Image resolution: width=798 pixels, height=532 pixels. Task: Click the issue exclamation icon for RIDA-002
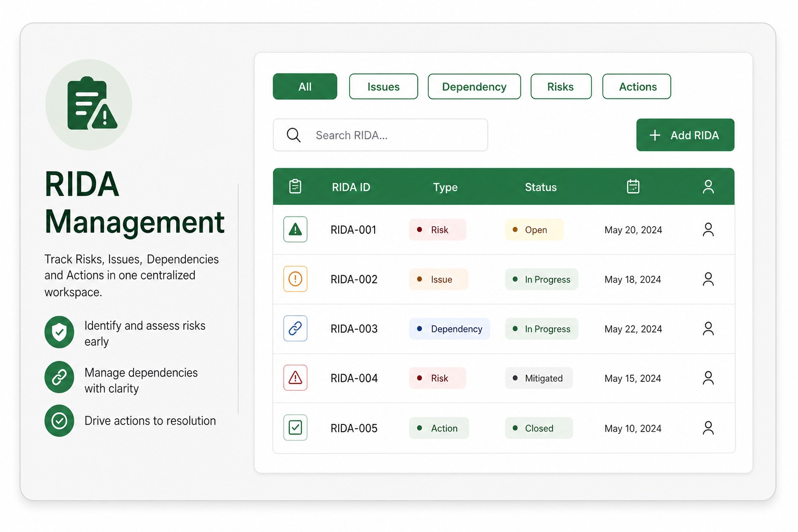(x=295, y=279)
